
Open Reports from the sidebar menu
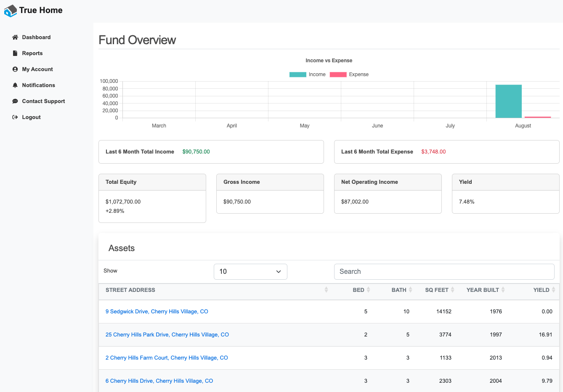pos(32,53)
